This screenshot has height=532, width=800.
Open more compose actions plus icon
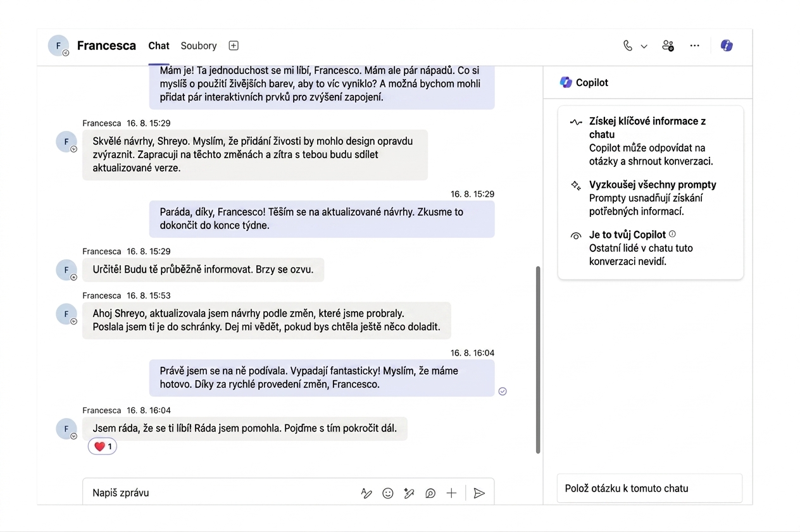pyautogui.click(x=451, y=493)
